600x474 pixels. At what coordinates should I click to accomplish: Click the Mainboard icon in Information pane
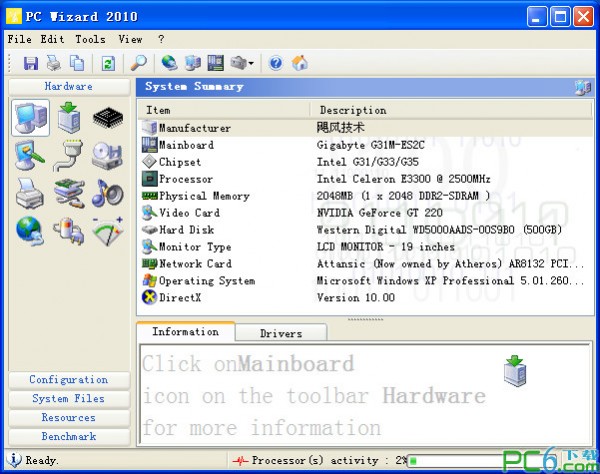pos(515,371)
